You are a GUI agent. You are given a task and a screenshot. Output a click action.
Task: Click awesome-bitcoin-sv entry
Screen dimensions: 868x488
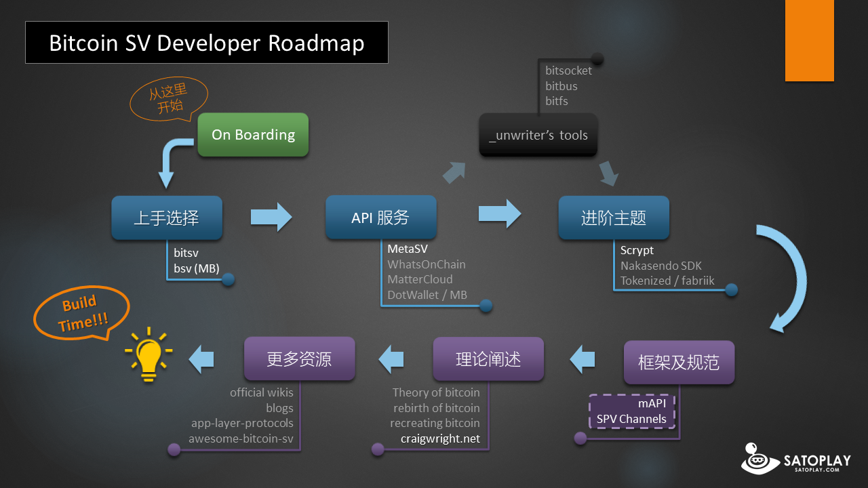(x=241, y=439)
